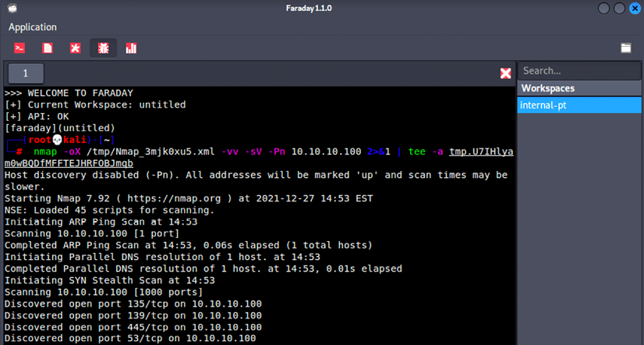Click the folder icon at the toolbar's right end
This screenshot has height=345, width=644.
tap(626, 48)
